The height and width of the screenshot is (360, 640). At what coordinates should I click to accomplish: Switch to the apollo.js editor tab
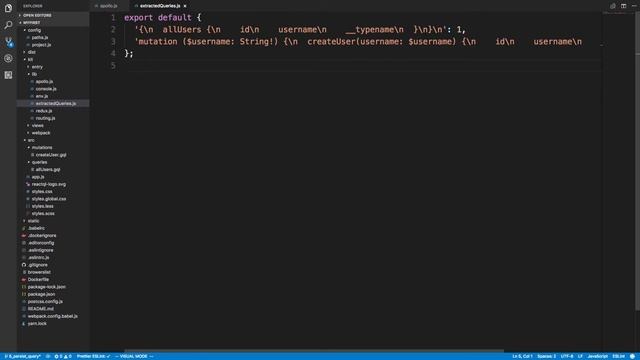pyautogui.click(x=109, y=6)
